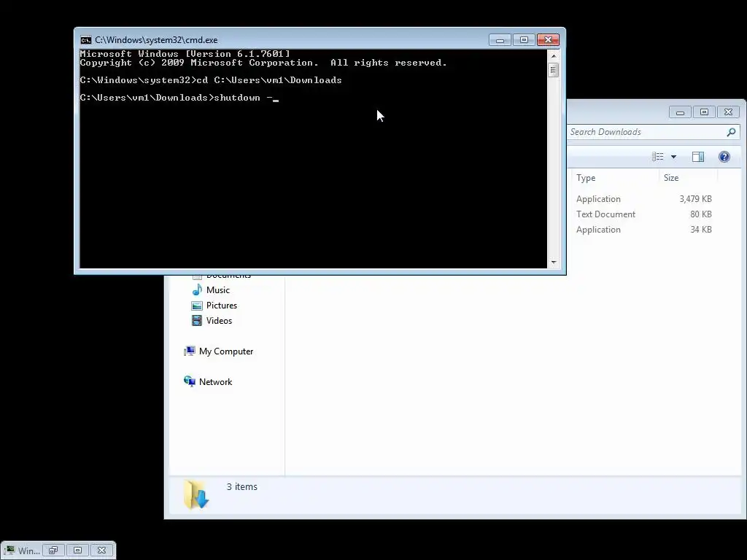
Task: Select the Pictures library icon
Action: coord(197,306)
